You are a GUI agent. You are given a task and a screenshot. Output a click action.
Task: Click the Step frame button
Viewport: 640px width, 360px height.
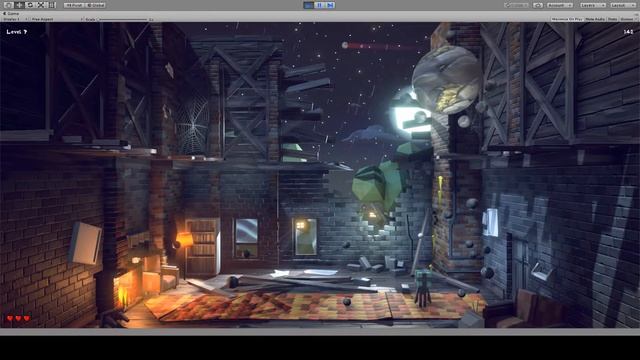click(330, 5)
